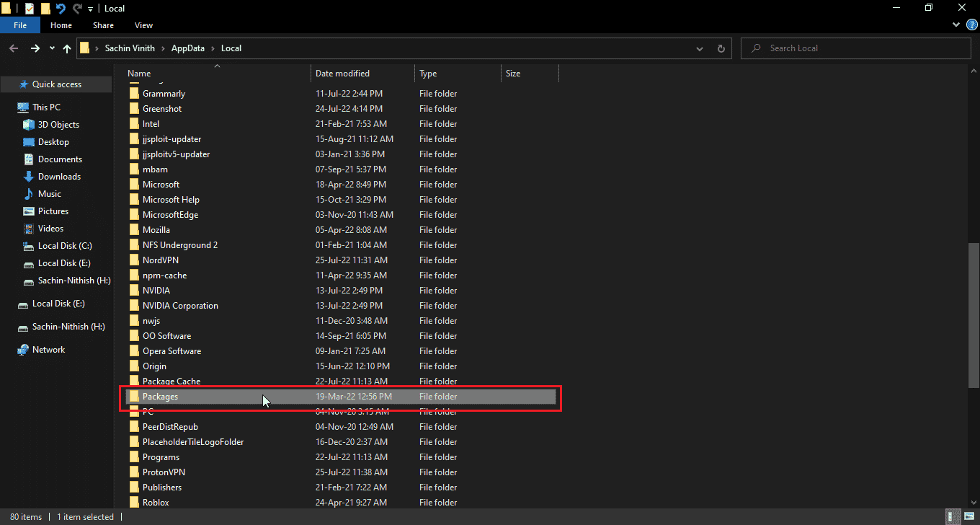Viewport: 980px width, 525px height.
Task: Select the Mozilla folder icon
Action: pos(133,230)
